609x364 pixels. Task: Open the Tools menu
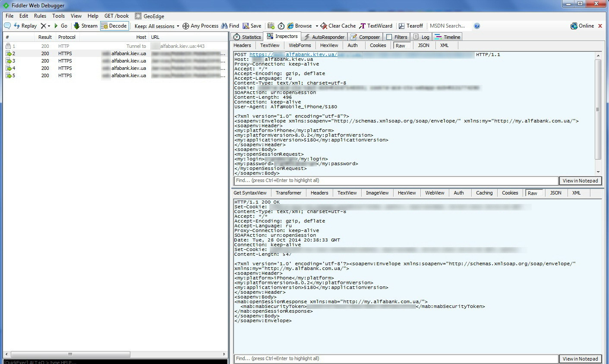58,16
